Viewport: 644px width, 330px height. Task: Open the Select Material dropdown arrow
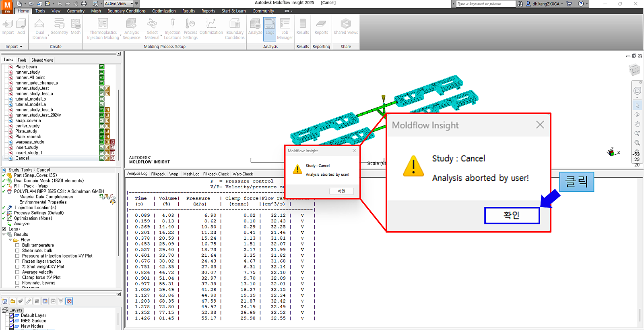click(x=161, y=36)
